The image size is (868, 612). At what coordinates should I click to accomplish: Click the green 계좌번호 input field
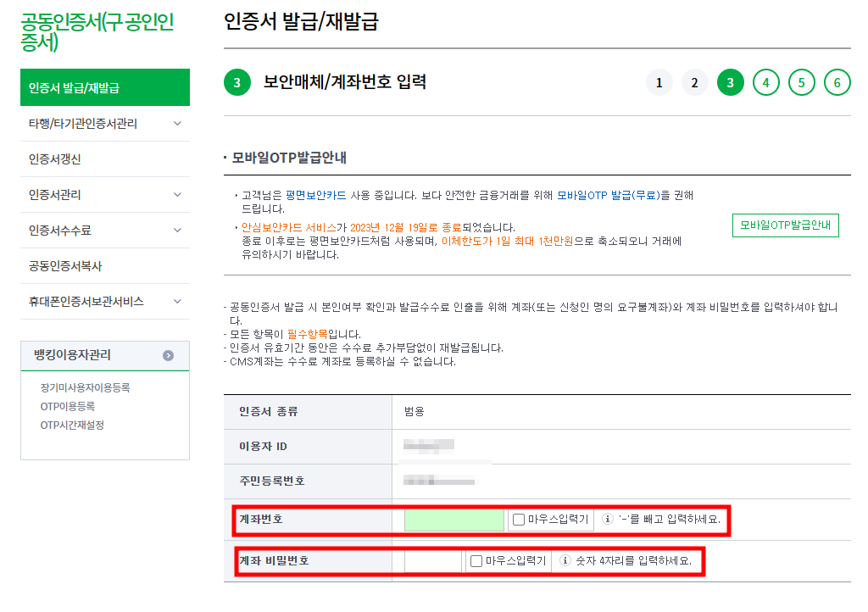point(454,520)
